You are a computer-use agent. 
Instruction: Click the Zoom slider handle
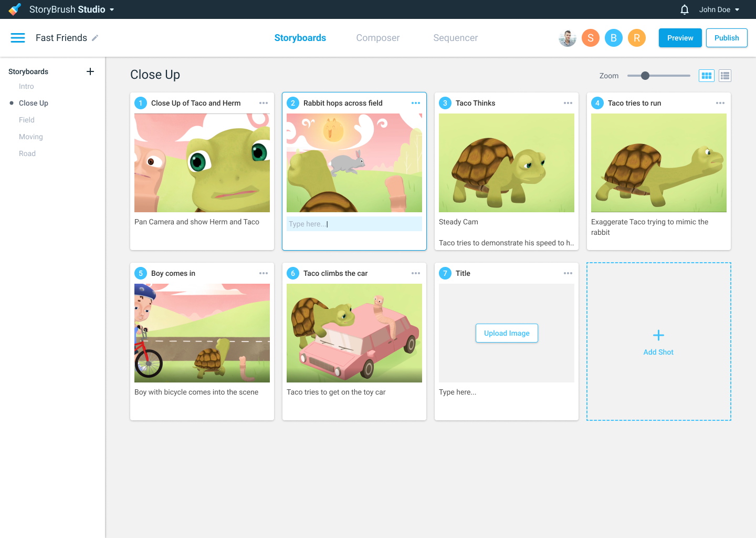[x=645, y=76]
